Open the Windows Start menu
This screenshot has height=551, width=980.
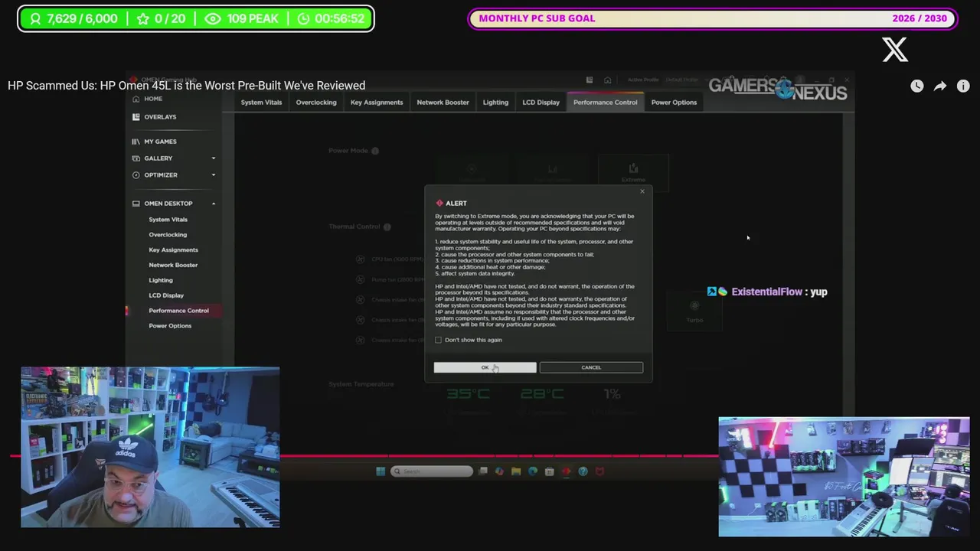(x=381, y=471)
